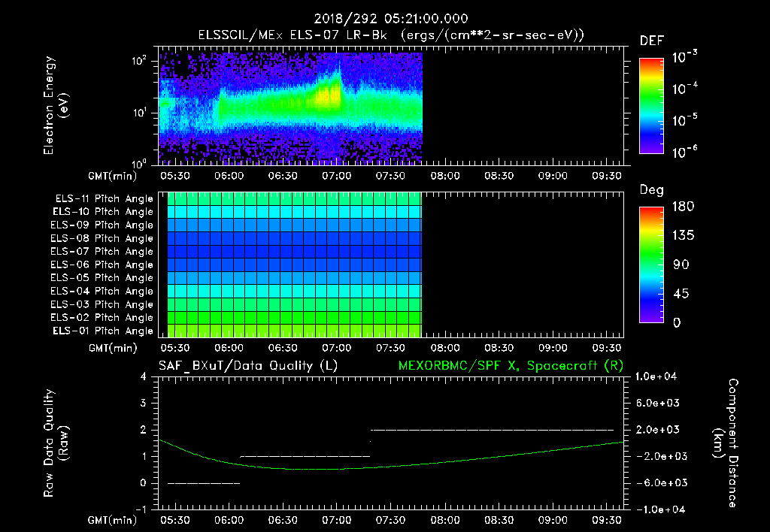Click the 180 label on the Deg scale

tap(684, 206)
